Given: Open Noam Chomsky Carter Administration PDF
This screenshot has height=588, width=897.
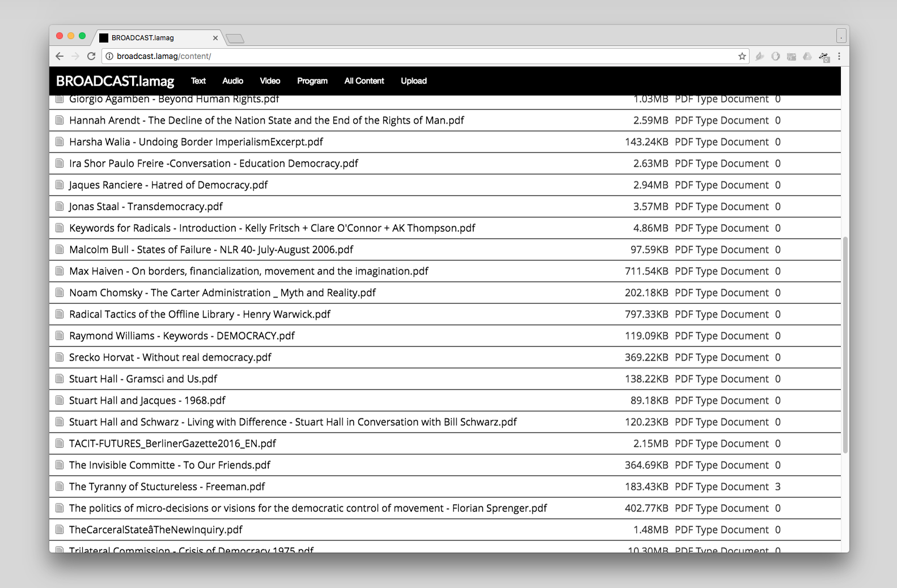Looking at the screenshot, I should pos(222,293).
